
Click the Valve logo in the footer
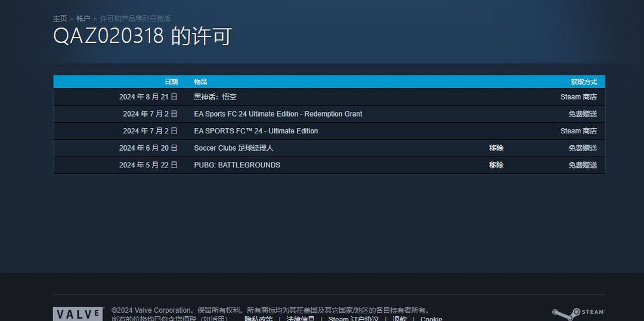click(x=78, y=314)
